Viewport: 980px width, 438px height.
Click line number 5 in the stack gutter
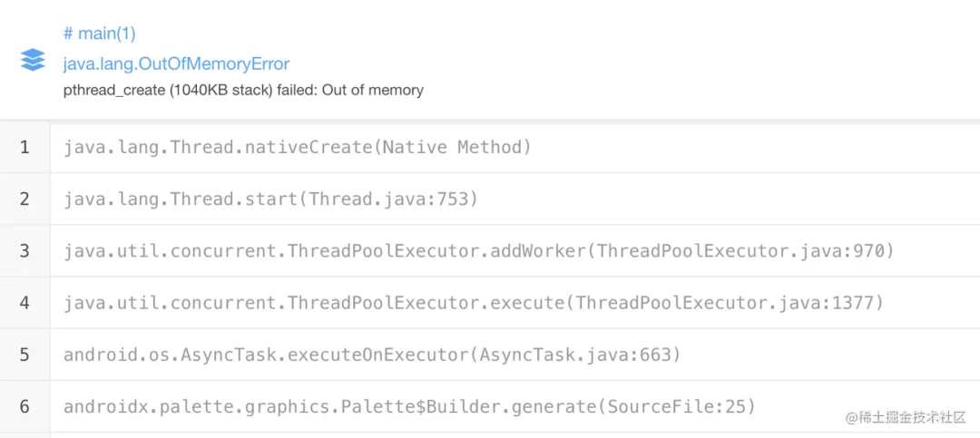point(24,355)
